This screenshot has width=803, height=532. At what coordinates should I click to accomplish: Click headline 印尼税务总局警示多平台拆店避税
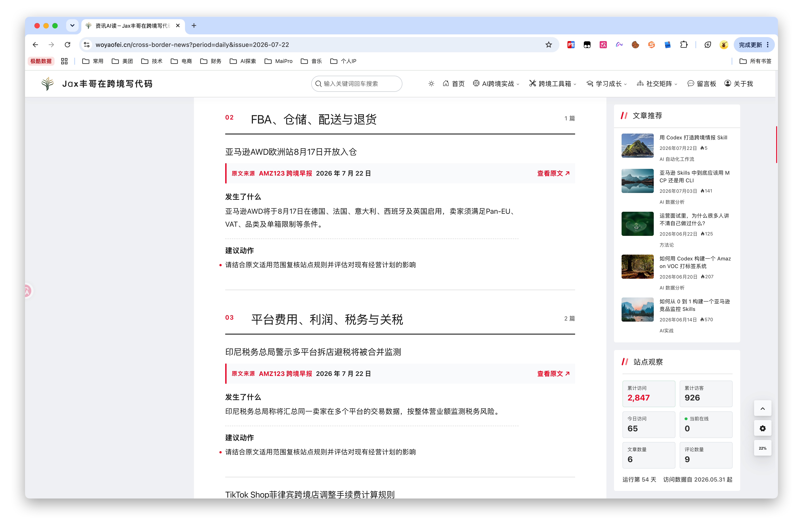[x=313, y=352]
